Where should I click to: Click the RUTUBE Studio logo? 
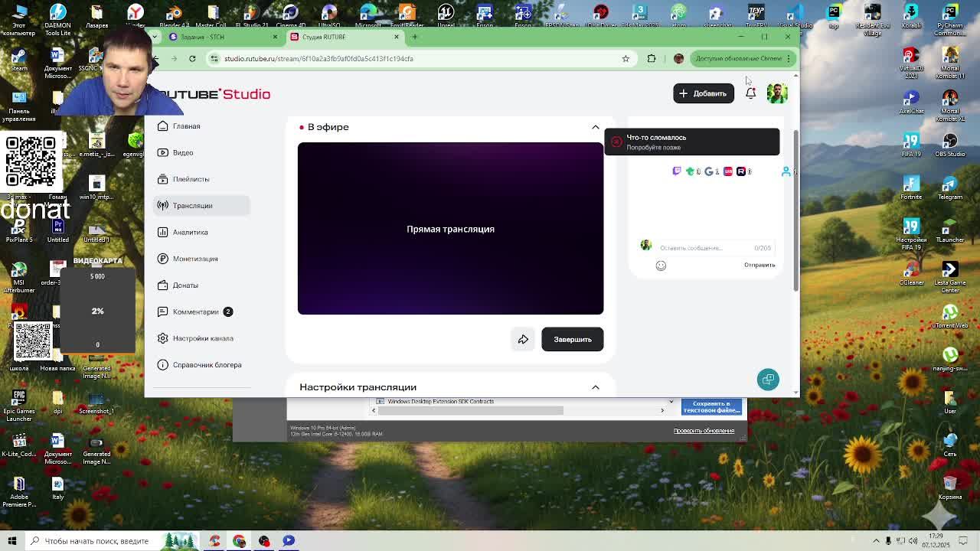[x=214, y=94]
